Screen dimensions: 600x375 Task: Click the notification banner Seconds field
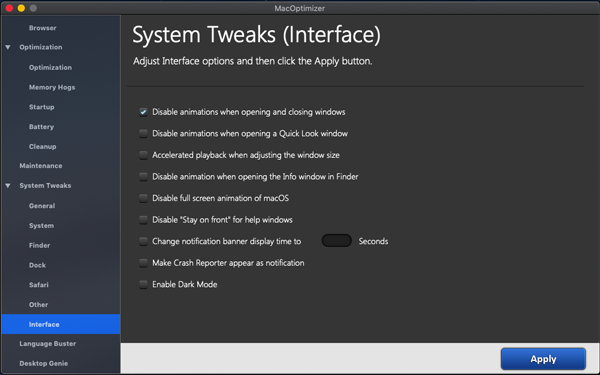pyautogui.click(x=336, y=241)
